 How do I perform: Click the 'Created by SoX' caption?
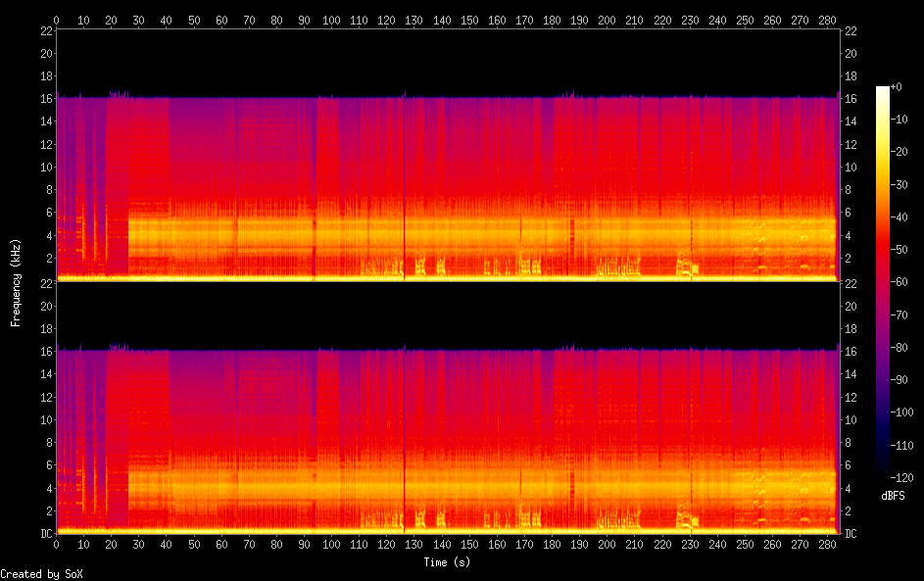(41, 574)
